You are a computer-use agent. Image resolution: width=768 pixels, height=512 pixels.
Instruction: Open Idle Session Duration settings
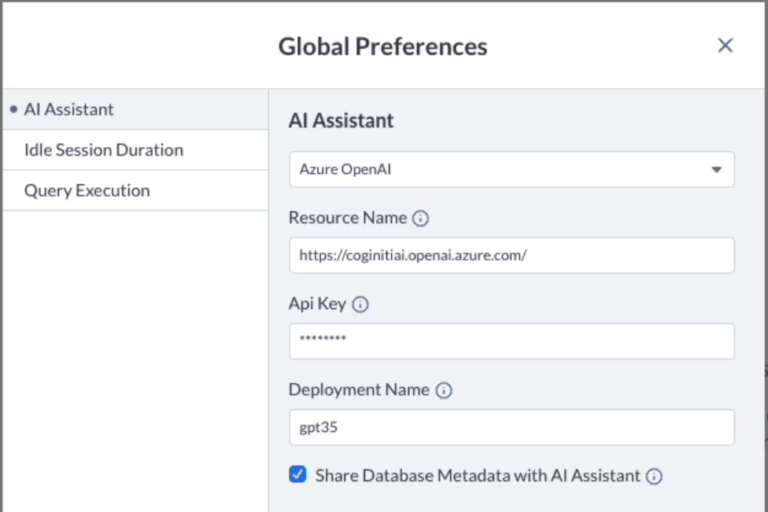click(x=103, y=150)
